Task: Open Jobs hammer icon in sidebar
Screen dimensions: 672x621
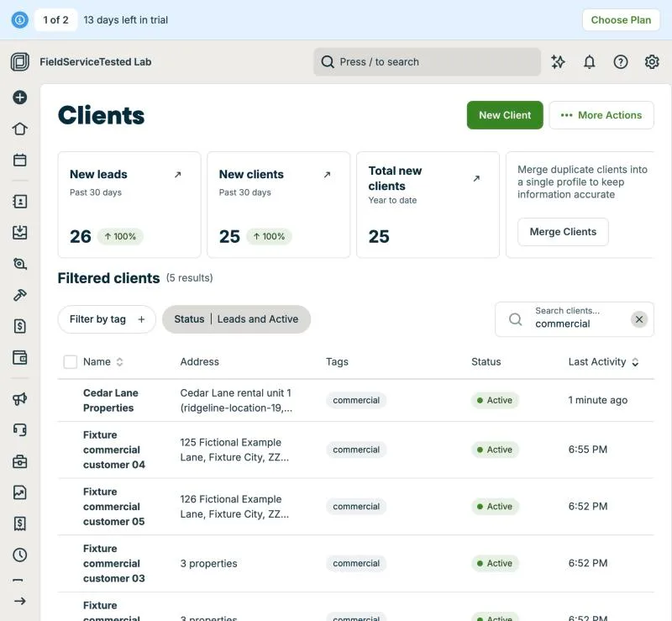Action: (x=19, y=295)
